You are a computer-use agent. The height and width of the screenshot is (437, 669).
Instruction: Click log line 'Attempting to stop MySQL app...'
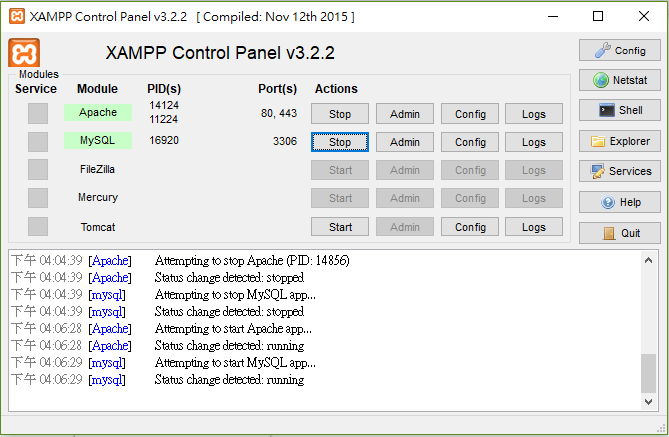click(235, 294)
